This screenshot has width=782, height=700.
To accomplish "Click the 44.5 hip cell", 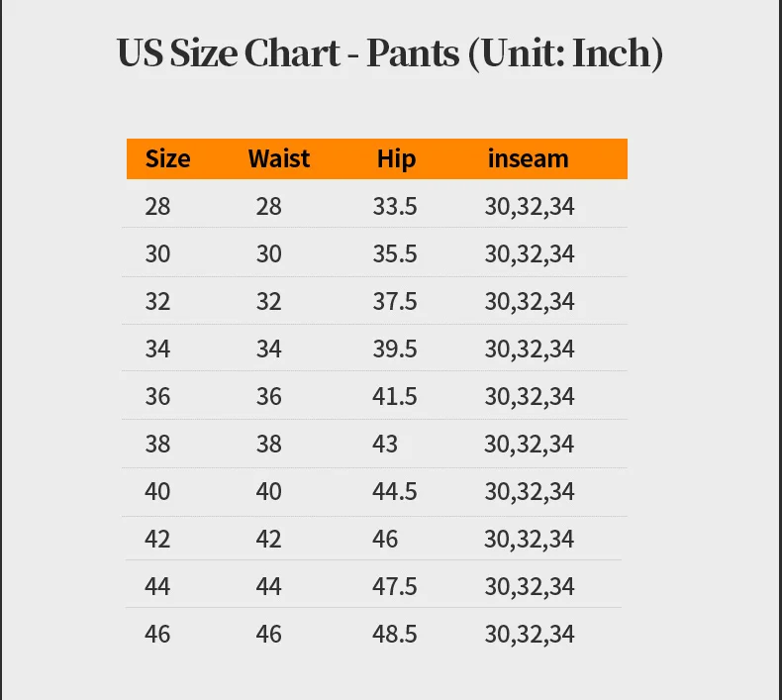I will (395, 492).
